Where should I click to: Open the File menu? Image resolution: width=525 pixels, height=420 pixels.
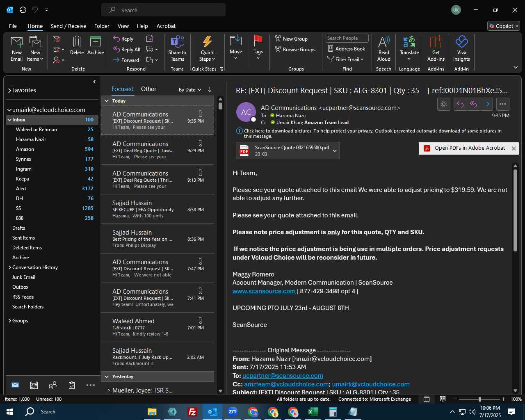coord(13,26)
